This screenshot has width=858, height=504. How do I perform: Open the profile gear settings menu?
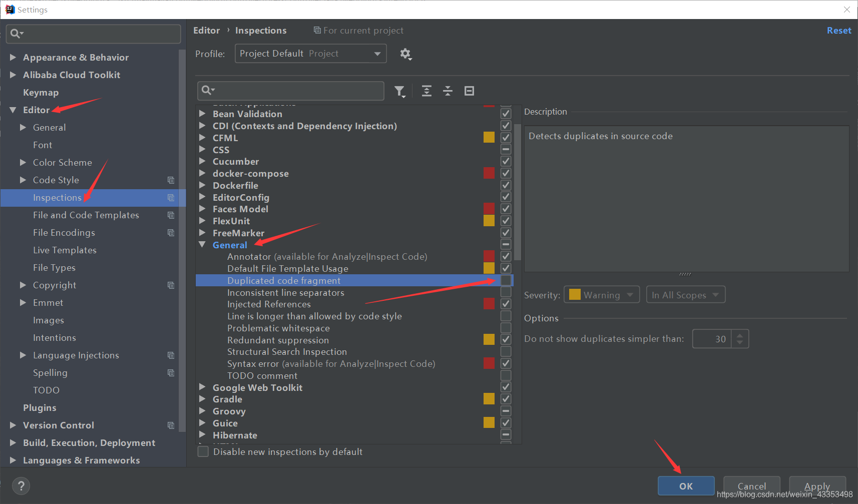click(x=405, y=54)
